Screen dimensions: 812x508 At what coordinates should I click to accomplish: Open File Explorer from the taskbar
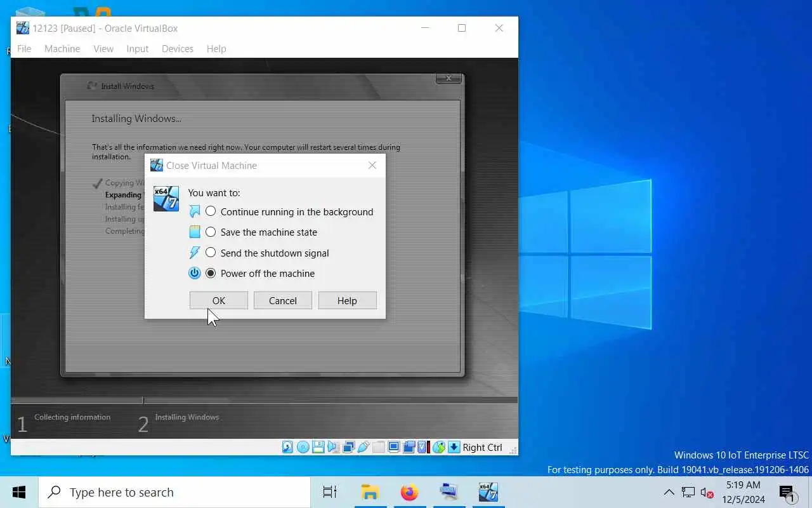coord(370,492)
